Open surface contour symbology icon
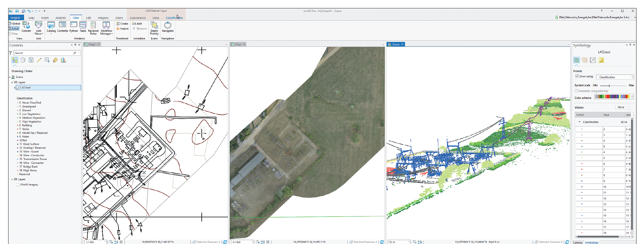This screenshot has width=644, height=244. (585, 60)
